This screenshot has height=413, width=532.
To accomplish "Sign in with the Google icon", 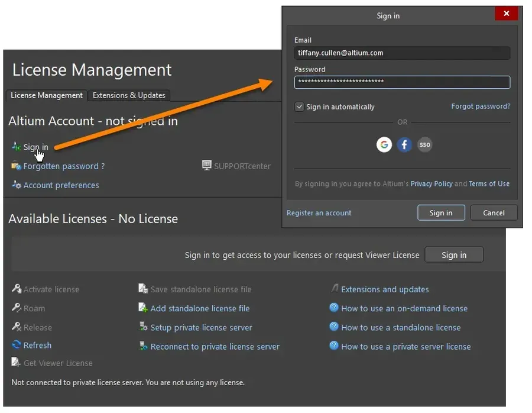I will pos(384,145).
